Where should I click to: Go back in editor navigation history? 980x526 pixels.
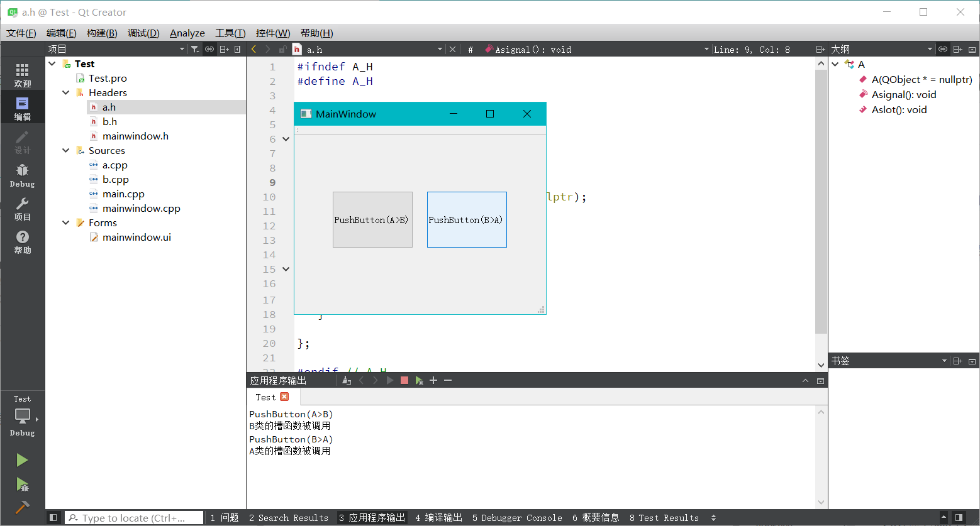(x=253, y=49)
